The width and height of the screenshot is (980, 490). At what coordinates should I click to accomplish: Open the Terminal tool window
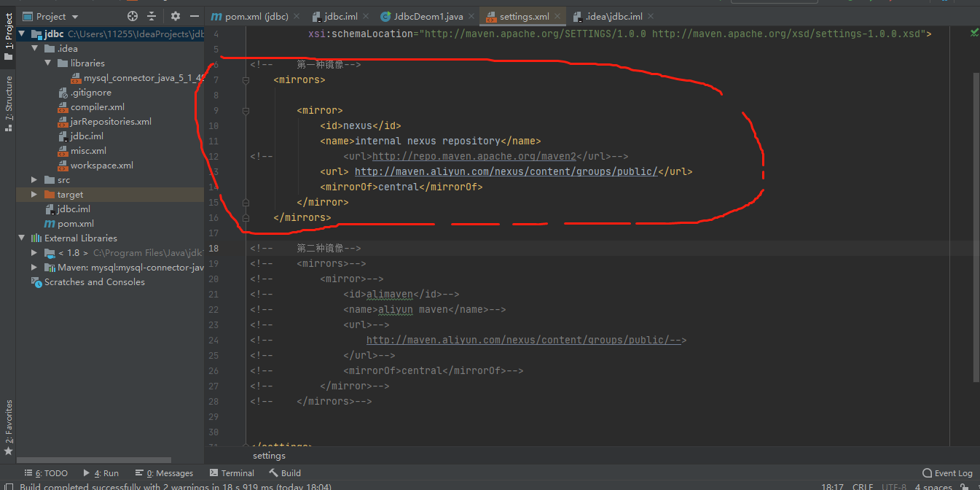(232, 472)
